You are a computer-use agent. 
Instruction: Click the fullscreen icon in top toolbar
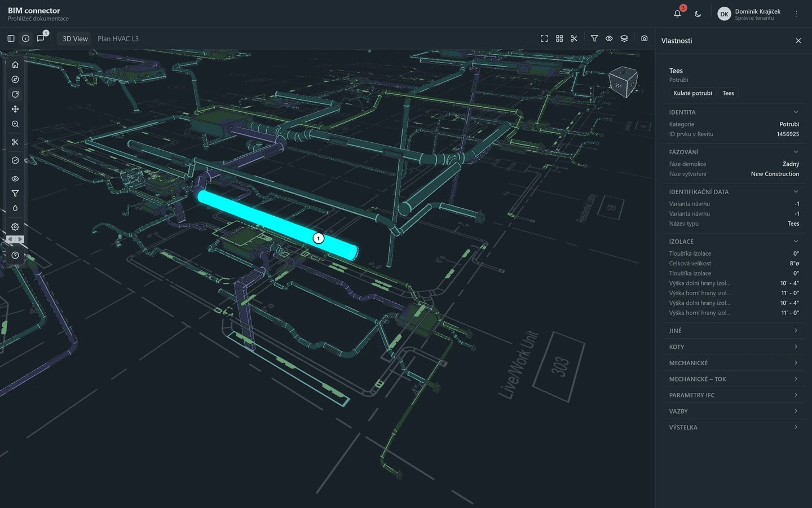point(544,38)
